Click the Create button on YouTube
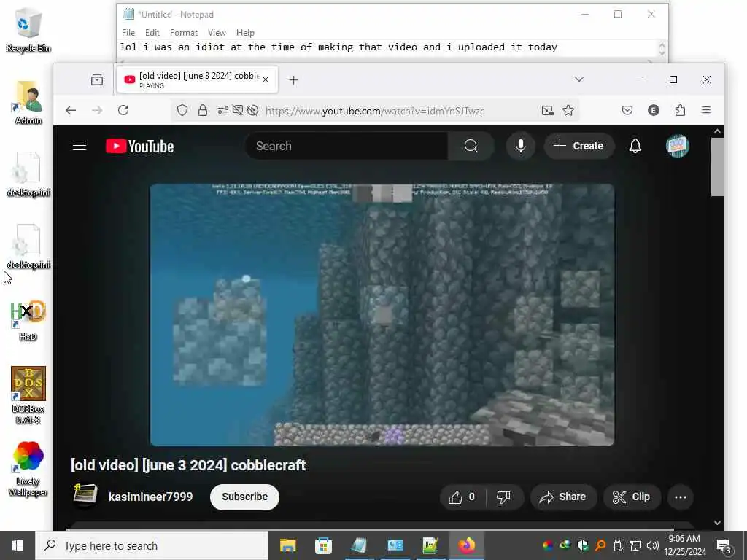The height and width of the screenshot is (560, 747). tap(578, 146)
